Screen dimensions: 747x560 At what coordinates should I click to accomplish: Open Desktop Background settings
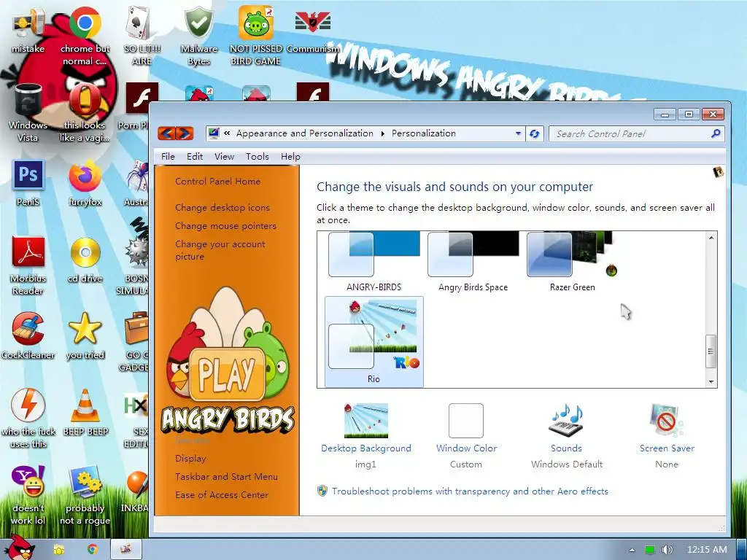(366, 435)
